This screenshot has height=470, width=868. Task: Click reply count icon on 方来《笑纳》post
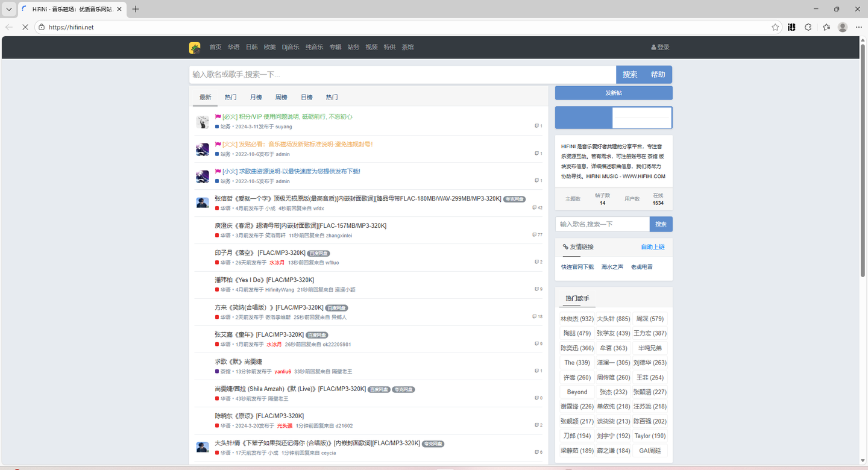pos(535,316)
